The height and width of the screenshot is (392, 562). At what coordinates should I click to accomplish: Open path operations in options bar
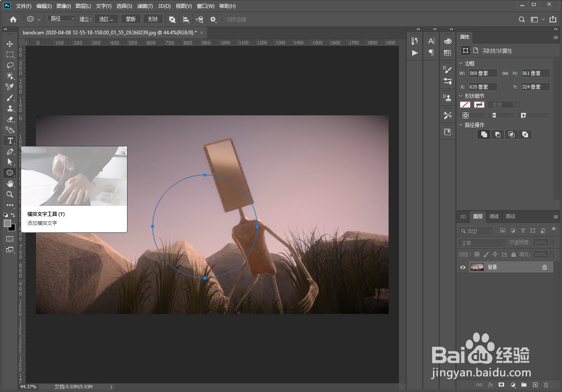172,19
